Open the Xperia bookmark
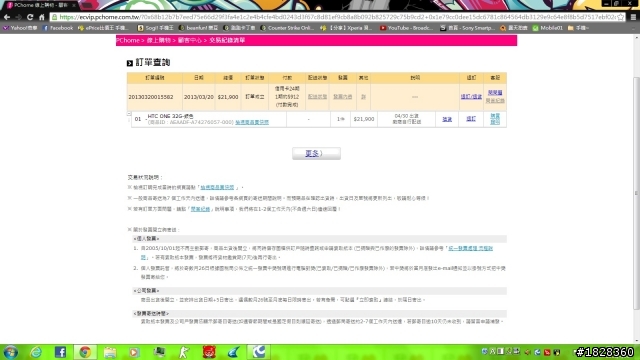640x360 pixels. [x=346, y=28]
